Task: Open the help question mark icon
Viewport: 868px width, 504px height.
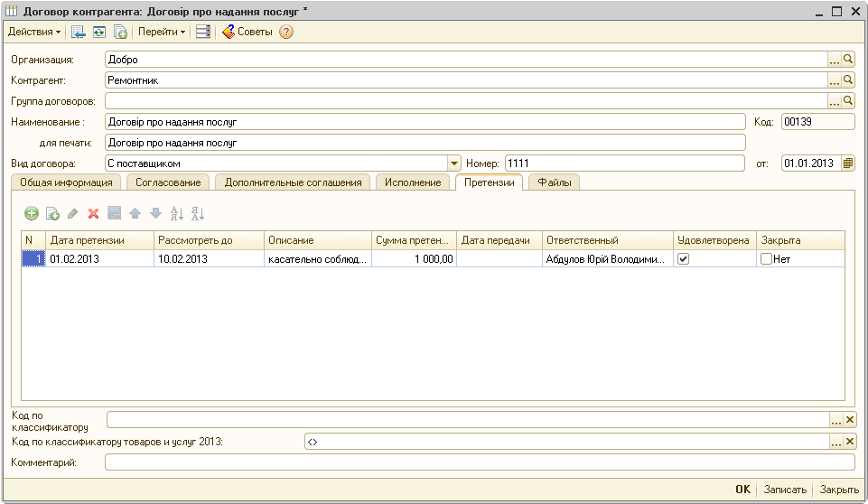Action: point(286,32)
